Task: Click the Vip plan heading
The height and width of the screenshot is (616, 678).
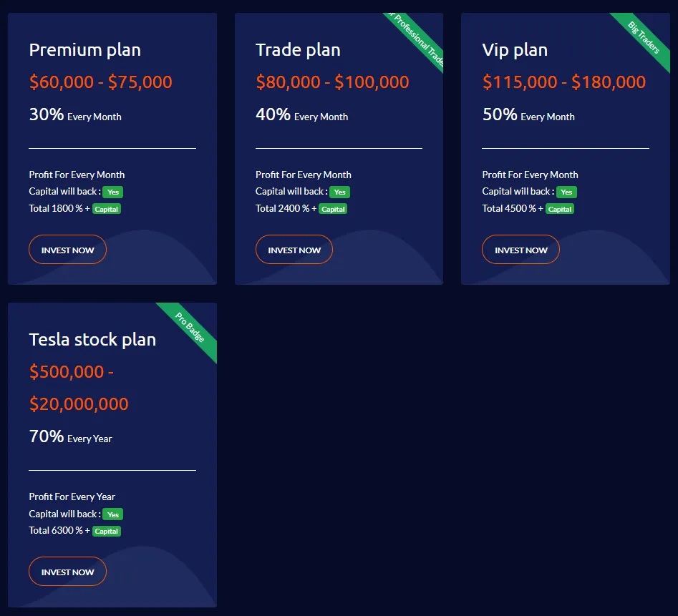Action: pyautogui.click(x=515, y=50)
